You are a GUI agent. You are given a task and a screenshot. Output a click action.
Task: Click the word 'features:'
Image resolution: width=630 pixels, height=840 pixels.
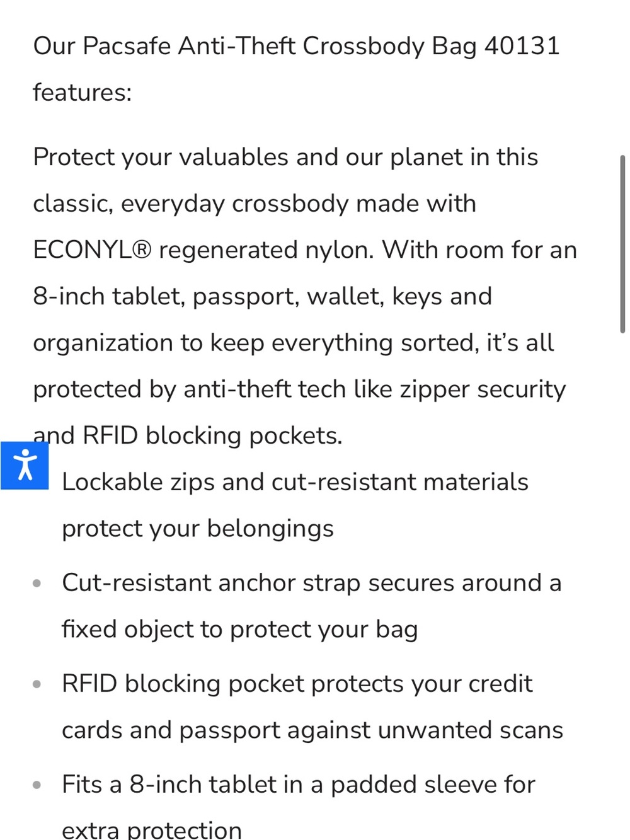(x=83, y=93)
